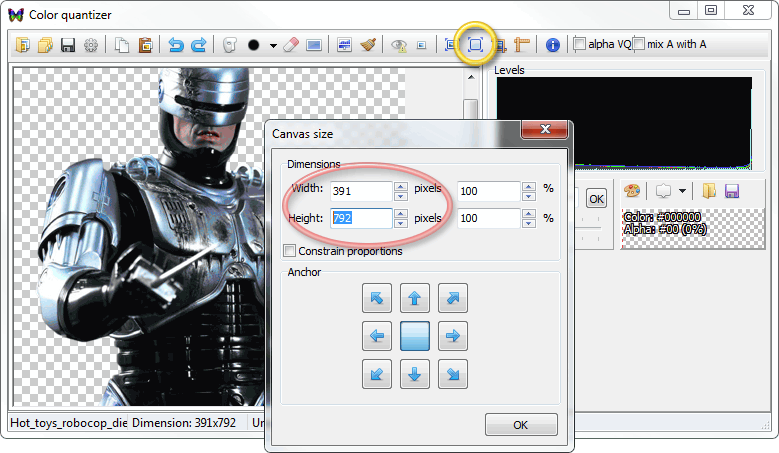This screenshot has height=453, width=779.
Task: Increase Width percent with up spinner
Action: 529,186
